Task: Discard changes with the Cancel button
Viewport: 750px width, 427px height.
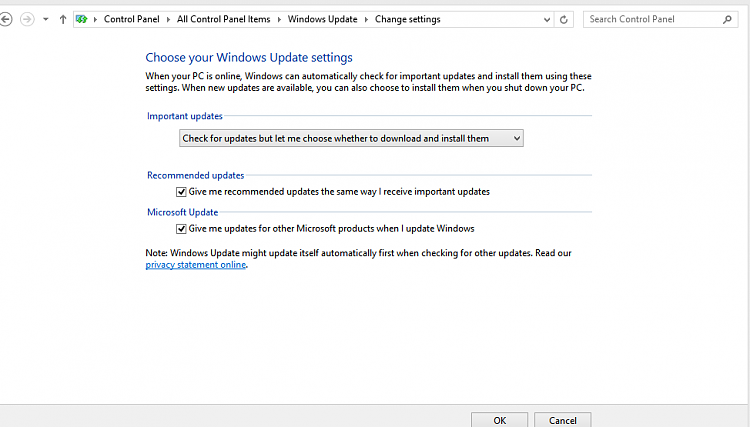Action: pyautogui.click(x=562, y=420)
